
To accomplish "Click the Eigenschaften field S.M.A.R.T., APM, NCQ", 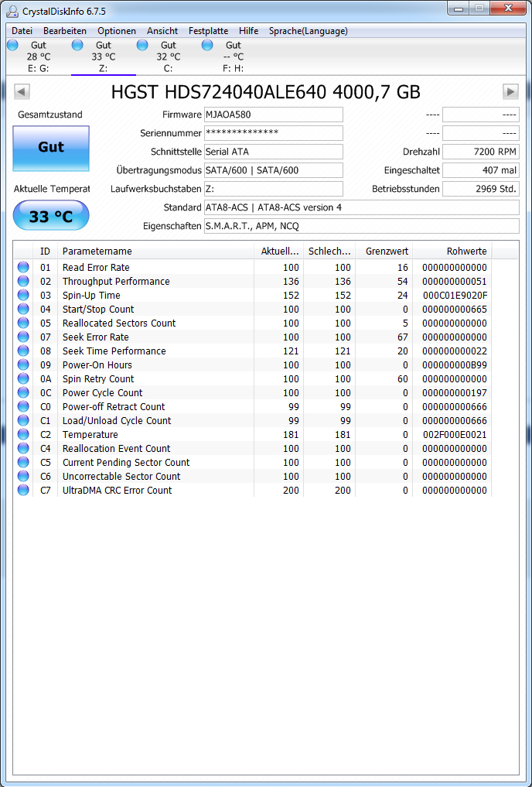I will [362, 226].
